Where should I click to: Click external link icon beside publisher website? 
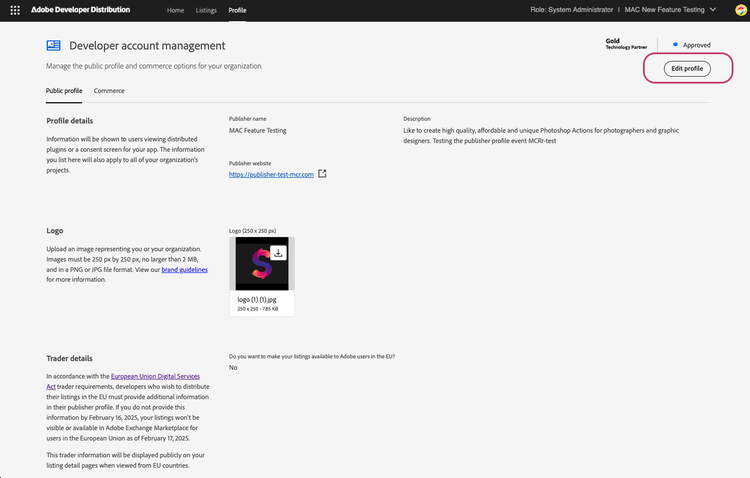tap(322, 174)
